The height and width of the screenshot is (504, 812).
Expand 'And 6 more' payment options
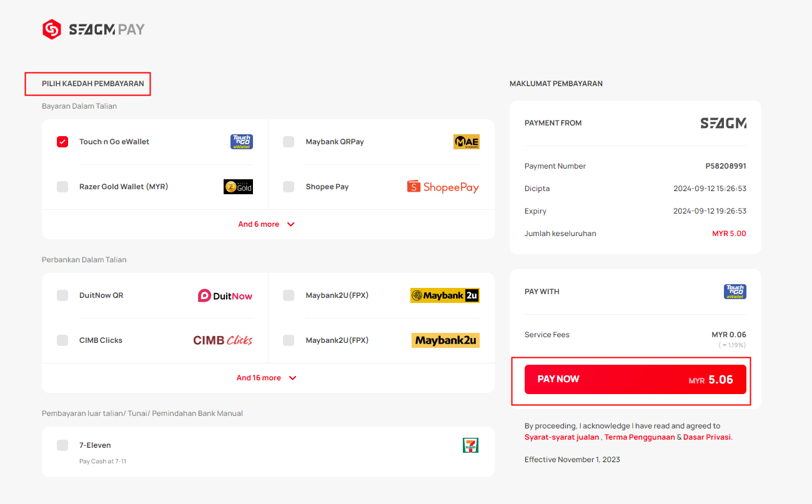pos(267,224)
